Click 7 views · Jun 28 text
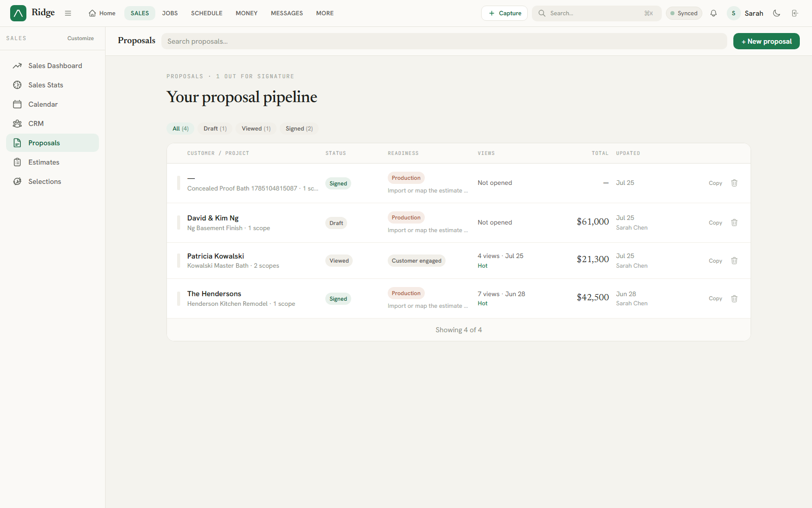The image size is (812, 508). click(501, 294)
